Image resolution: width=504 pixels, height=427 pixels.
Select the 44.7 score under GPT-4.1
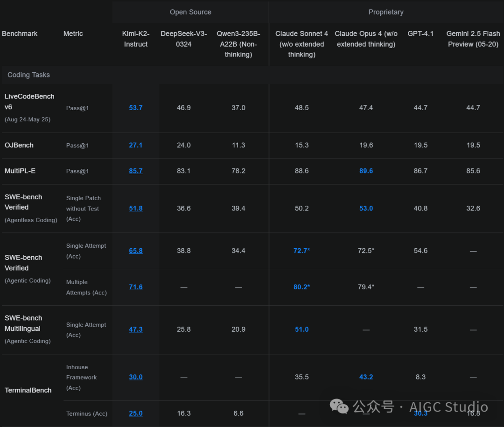tap(420, 108)
